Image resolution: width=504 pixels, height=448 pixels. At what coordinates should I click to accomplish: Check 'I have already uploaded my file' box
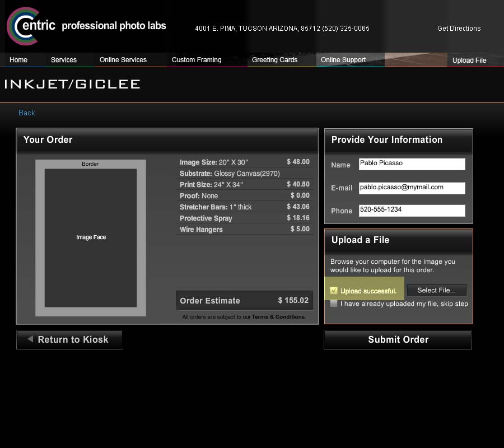click(x=334, y=304)
